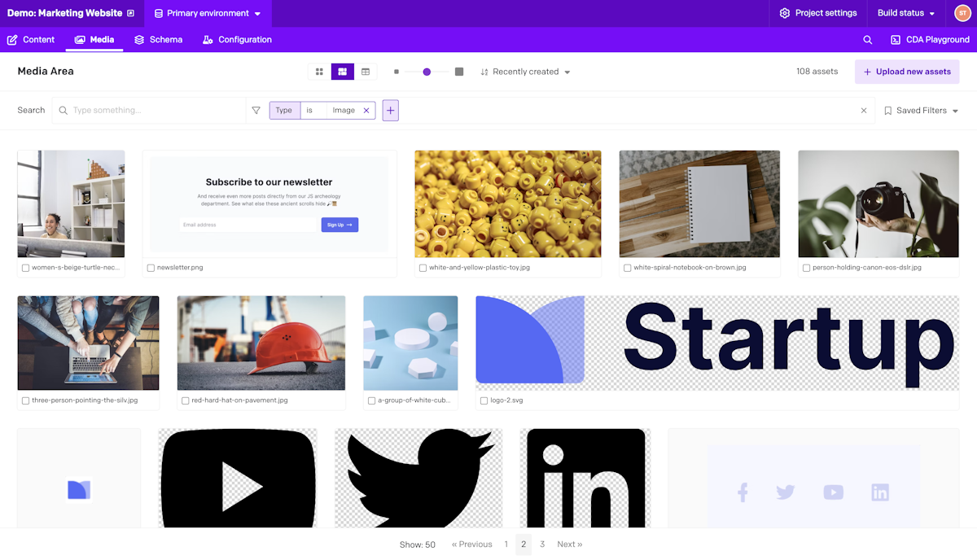Adjust the thumbnail size slider

coord(427,72)
